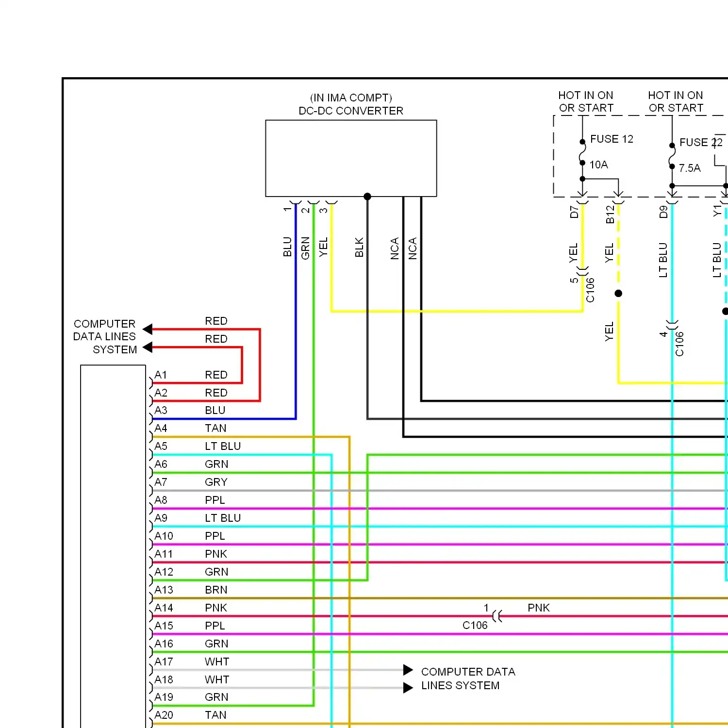Viewport: 728px width, 728px height.
Task: Click the PPL color on row A8
Action: coord(215,500)
